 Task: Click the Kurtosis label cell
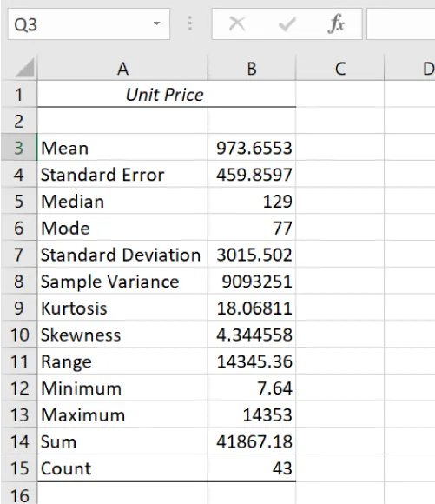coord(122,308)
